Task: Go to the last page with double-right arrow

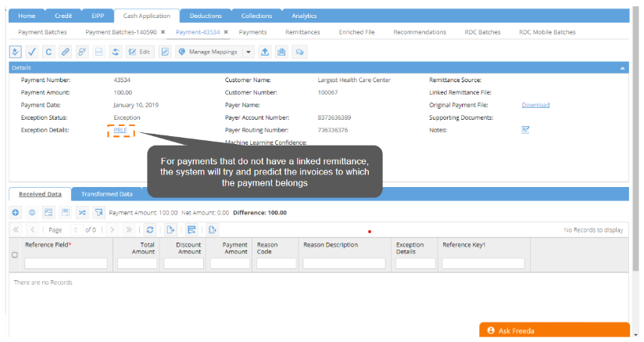Action: coord(128,230)
